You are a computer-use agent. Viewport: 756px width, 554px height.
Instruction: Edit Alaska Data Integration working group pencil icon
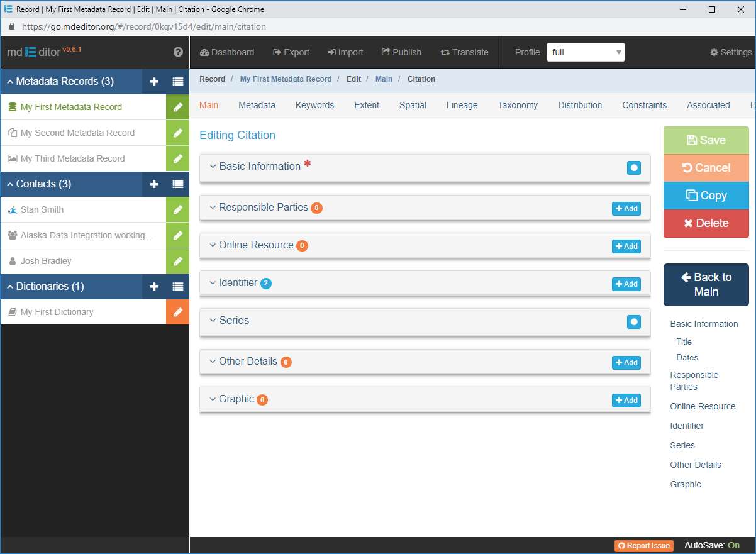pos(178,235)
